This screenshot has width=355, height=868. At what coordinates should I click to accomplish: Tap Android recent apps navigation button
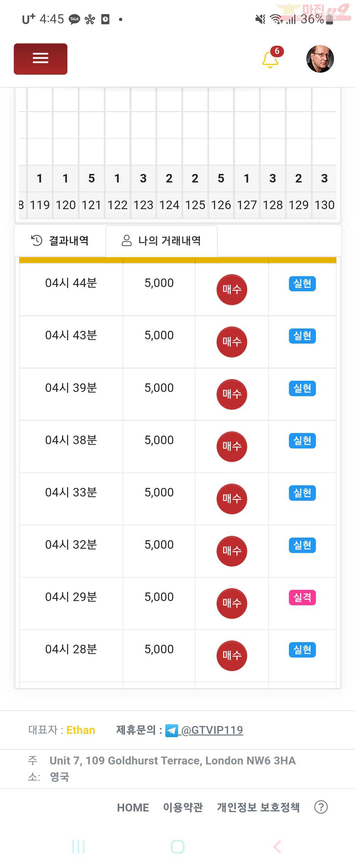click(79, 846)
